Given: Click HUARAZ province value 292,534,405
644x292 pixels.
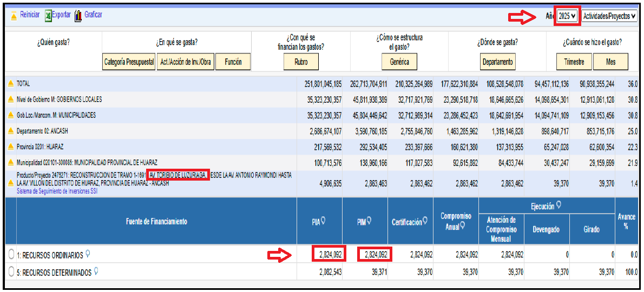Looking at the screenshot, I should (373, 147).
